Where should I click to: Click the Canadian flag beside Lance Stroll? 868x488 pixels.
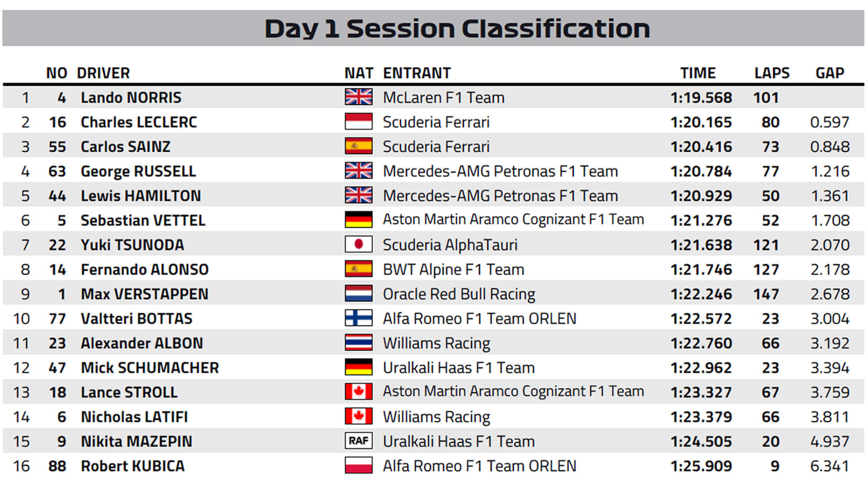[358, 392]
